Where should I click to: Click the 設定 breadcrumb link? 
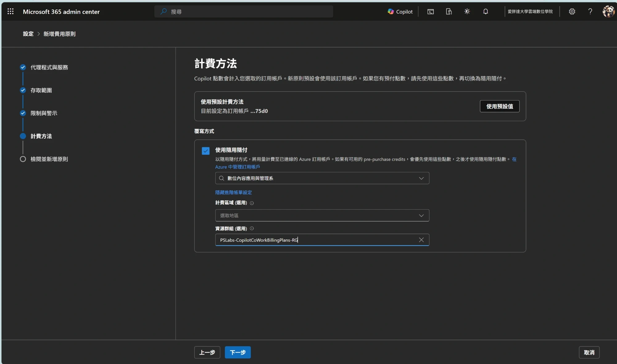[28, 34]
